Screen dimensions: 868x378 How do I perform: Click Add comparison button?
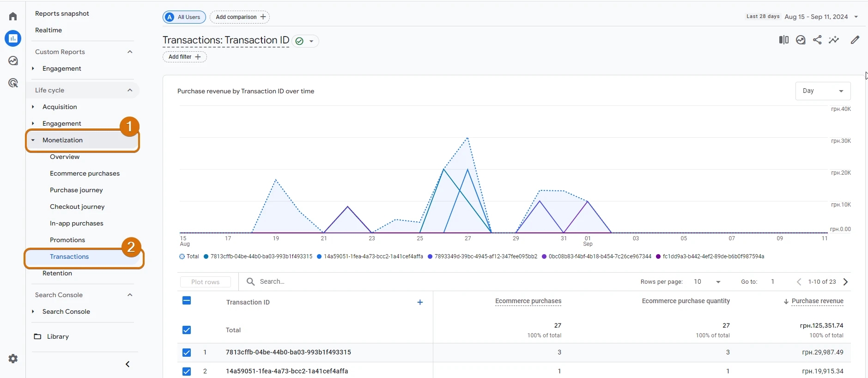pos(240,17)
